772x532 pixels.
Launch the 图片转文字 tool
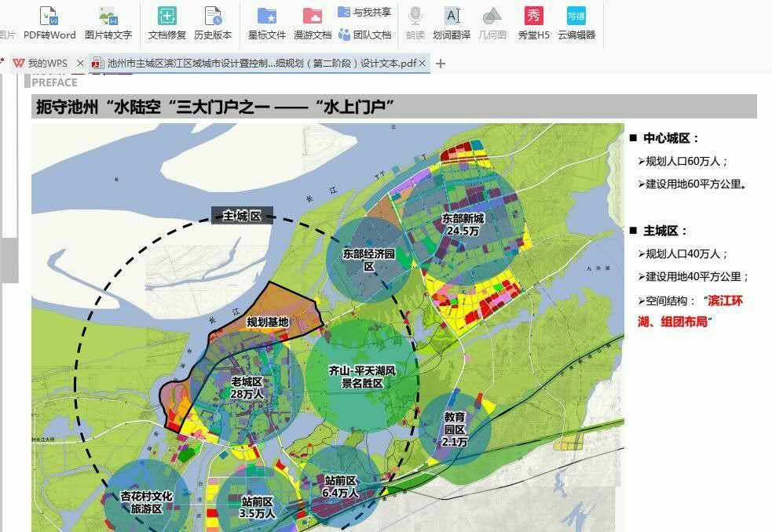(108, 23)
